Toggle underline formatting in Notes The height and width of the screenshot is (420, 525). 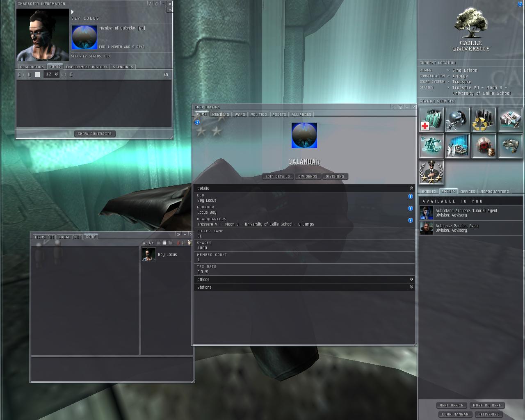click(x=29, y=75)
